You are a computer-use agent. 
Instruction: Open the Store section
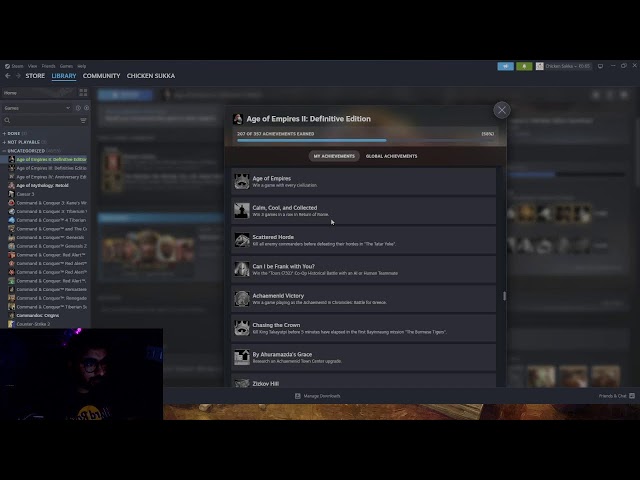tap(35, 76)
